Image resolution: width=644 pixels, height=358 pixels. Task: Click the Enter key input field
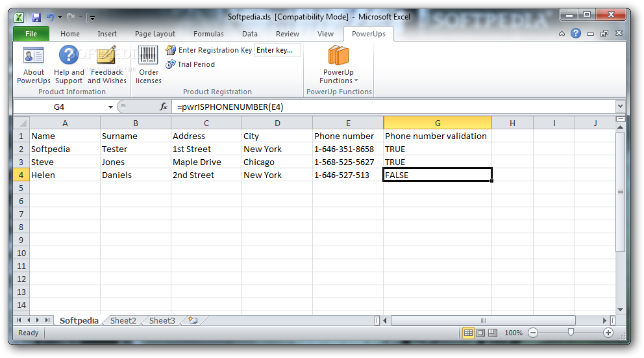click(278, 50)
